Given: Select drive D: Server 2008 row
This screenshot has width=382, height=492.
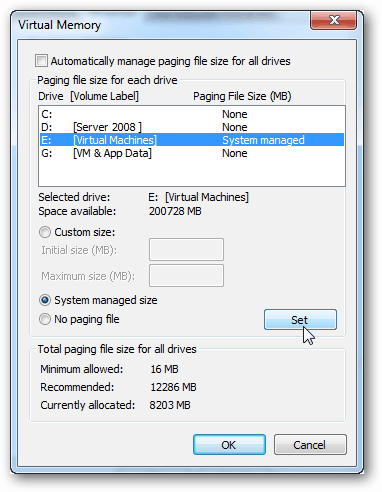Looking at the screenshot, I should click(192, 127).
